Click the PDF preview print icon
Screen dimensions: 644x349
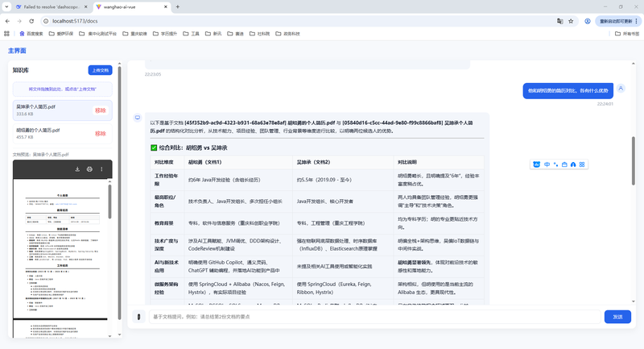coord(89,169)
